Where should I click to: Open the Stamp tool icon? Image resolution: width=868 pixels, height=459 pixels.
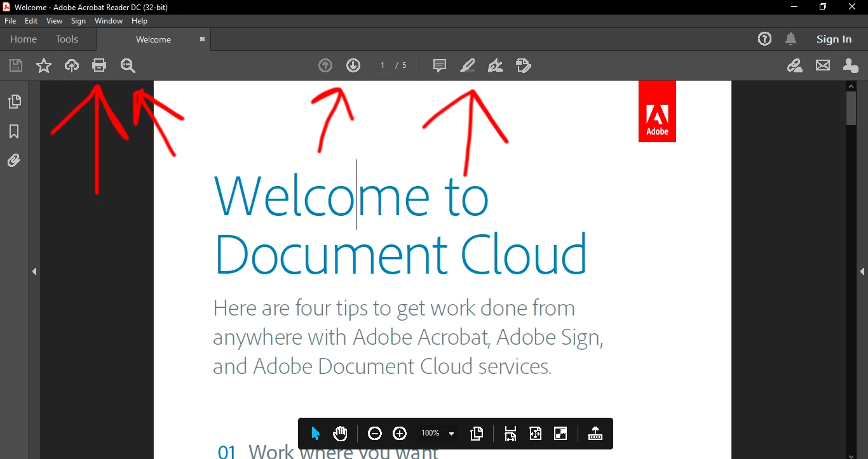pos(524,65)
